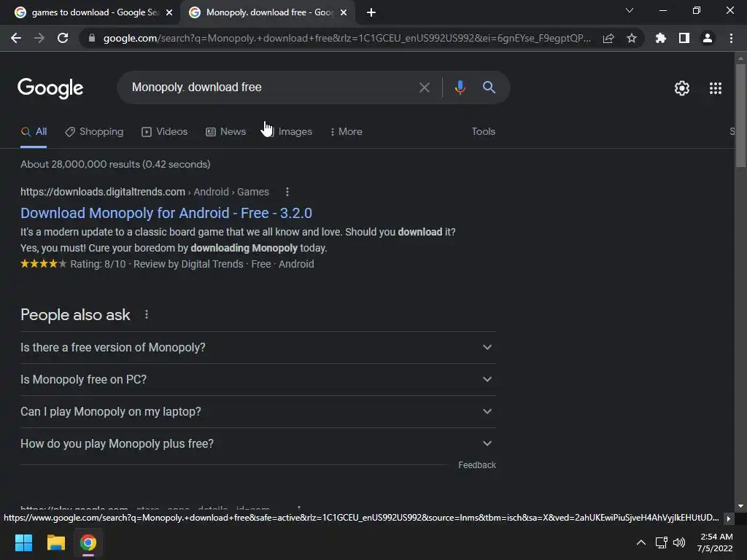The height and width of the screenshot is (560, 747).
Task: Switch to the Videos tab
Action: [x=164, y=132]
